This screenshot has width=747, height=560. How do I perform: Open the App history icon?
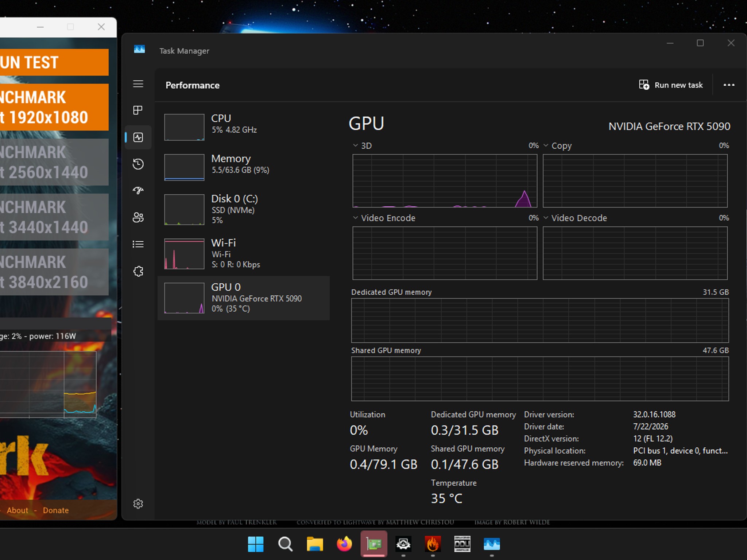[138, 164]
